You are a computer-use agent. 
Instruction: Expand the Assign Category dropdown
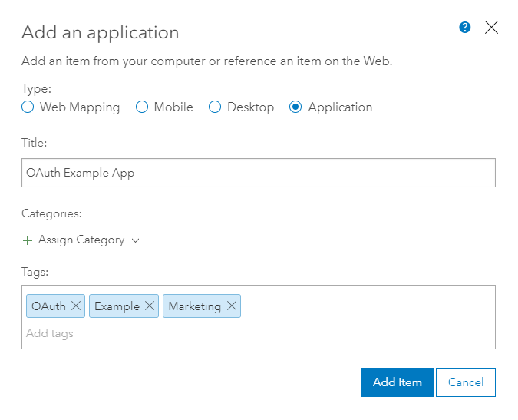tap(81, 240)
